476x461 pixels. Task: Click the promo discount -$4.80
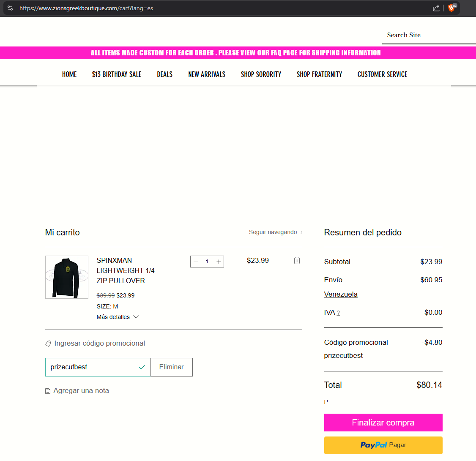click(432, 342)
